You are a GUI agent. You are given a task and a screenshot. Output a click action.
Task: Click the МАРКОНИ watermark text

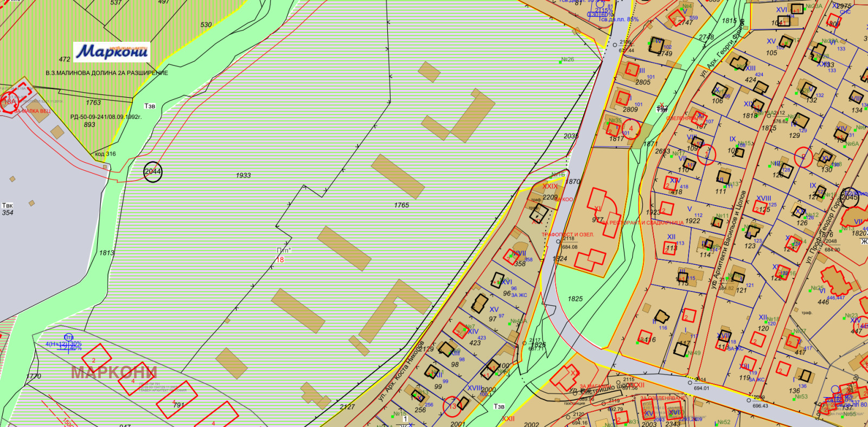pyautogui.click(x=114, y=373)
